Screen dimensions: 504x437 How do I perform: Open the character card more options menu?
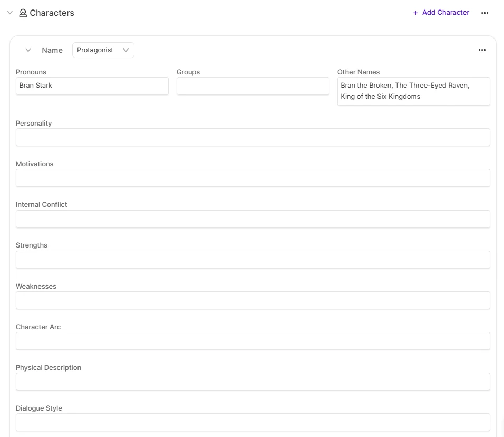[482, 50]
